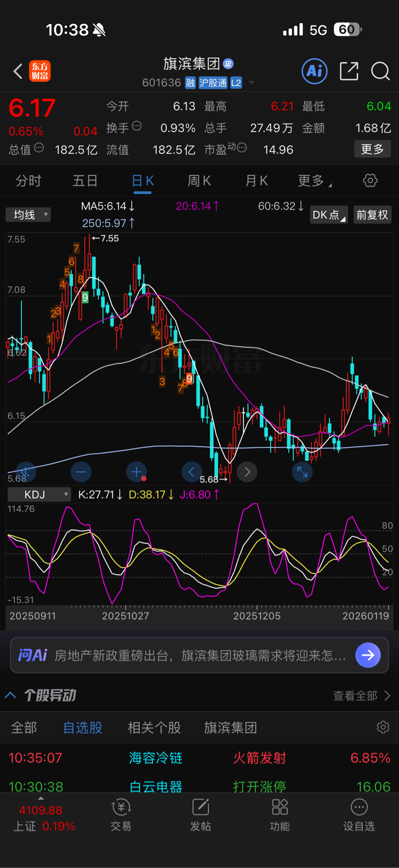Viewport: 399px width, 868px height.
Task: Expand the 上证 index ticker arrow
Action: pos(41,798)
